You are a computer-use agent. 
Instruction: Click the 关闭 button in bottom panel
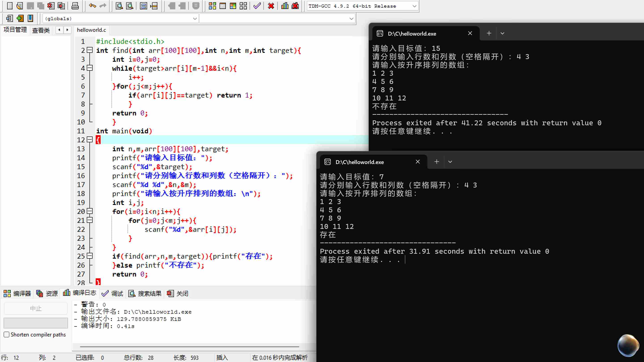(x=178, y=293)
